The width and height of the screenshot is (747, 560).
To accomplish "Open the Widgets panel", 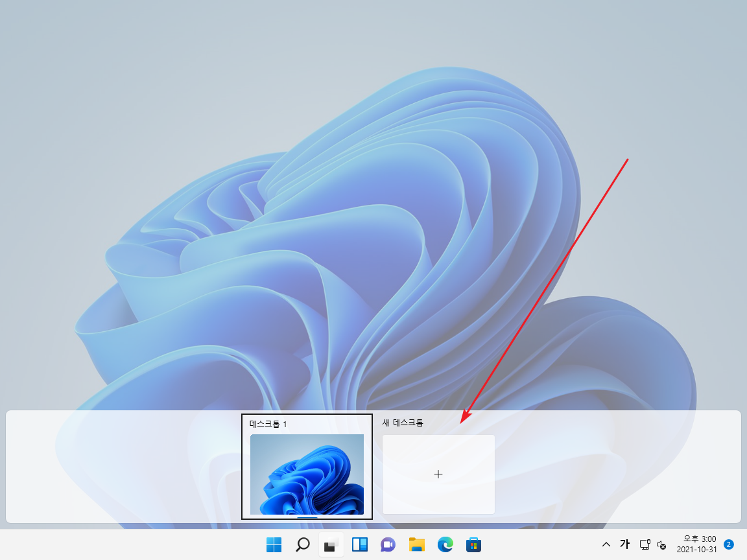I will pos(360,544).
